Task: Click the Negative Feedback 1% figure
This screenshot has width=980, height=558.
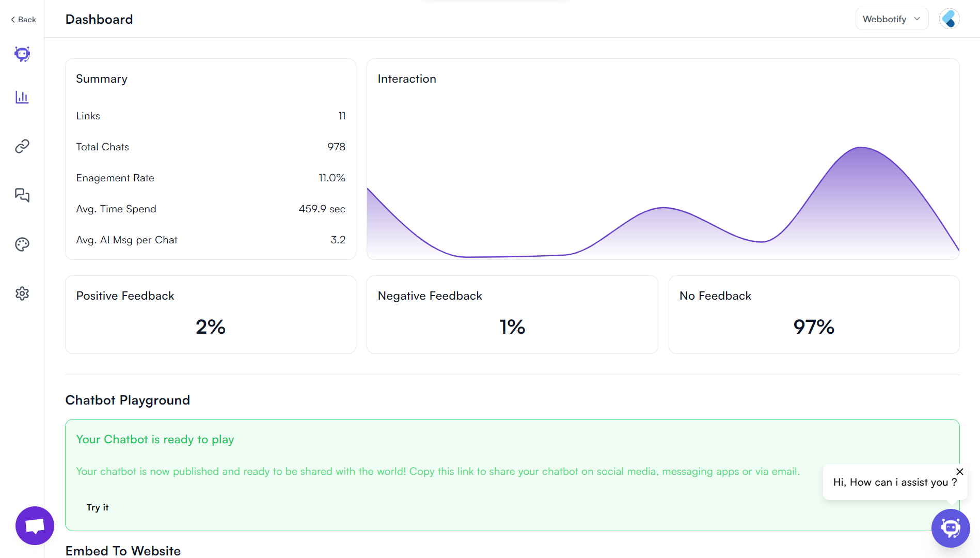Action: (x=512, y=327)
